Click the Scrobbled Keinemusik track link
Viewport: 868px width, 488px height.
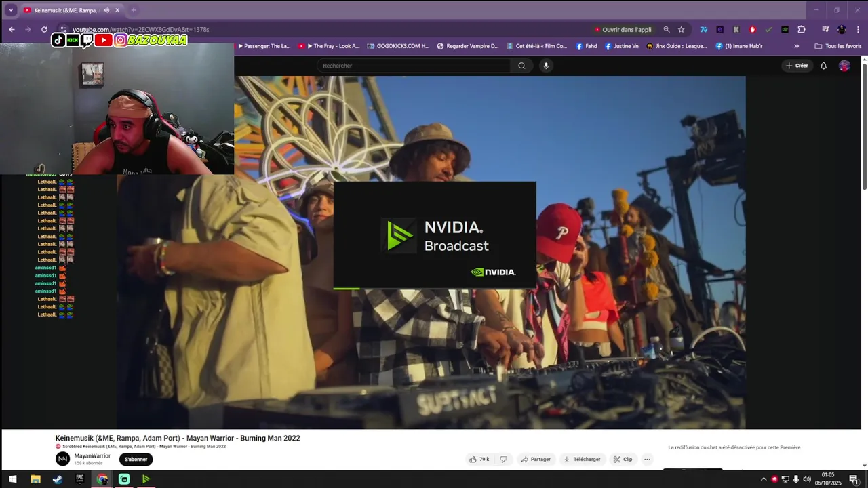point(144,446)
